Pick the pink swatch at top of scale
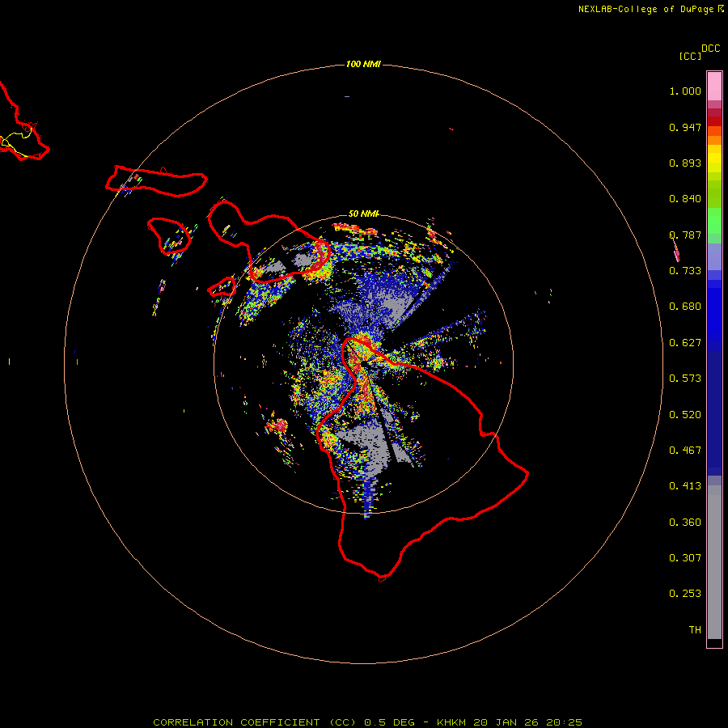 pyautogui.click(x=714, y=86)
